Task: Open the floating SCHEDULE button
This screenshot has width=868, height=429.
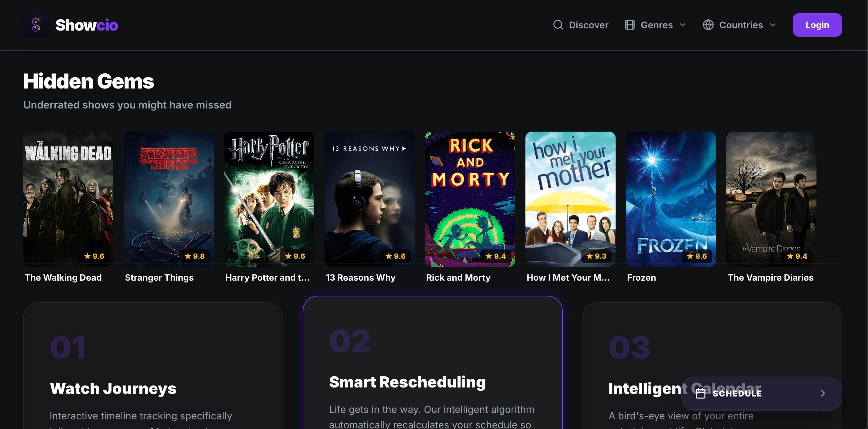Action: pyautogui.click(x=761, y=393)
